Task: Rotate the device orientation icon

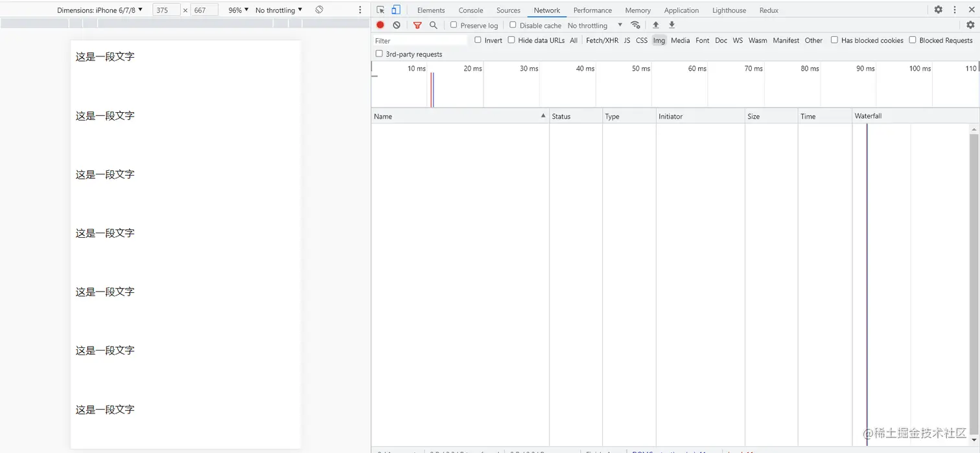Action: 319,10
